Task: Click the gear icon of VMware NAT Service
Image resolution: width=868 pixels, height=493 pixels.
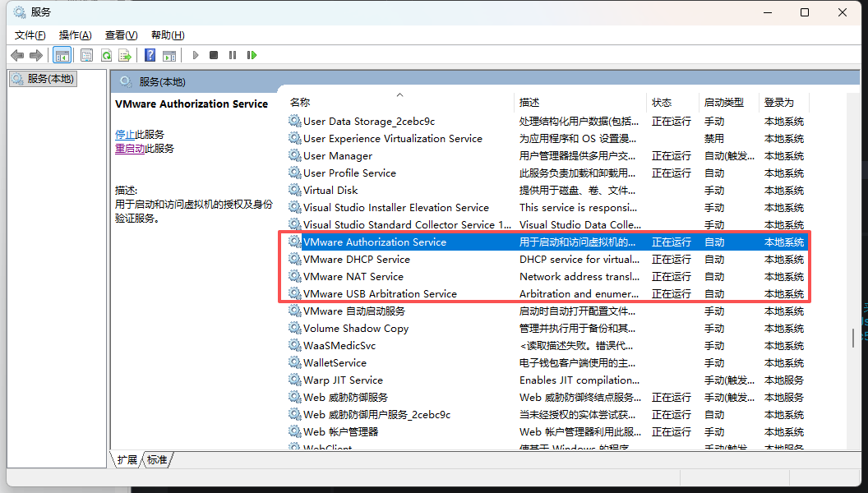Action: pyautogui.click(x=295, y=276)
